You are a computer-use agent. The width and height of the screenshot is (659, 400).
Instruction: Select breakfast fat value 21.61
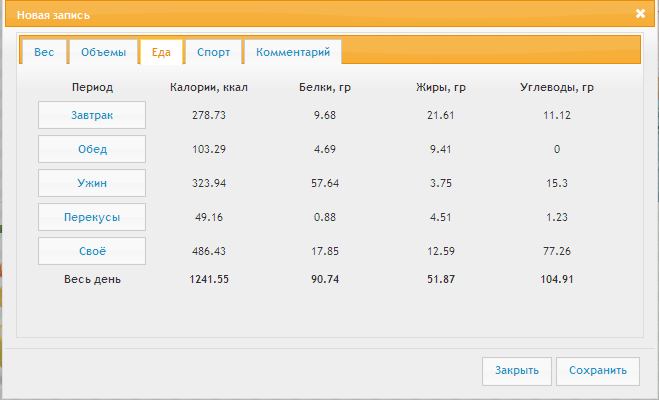coord(441,115)
